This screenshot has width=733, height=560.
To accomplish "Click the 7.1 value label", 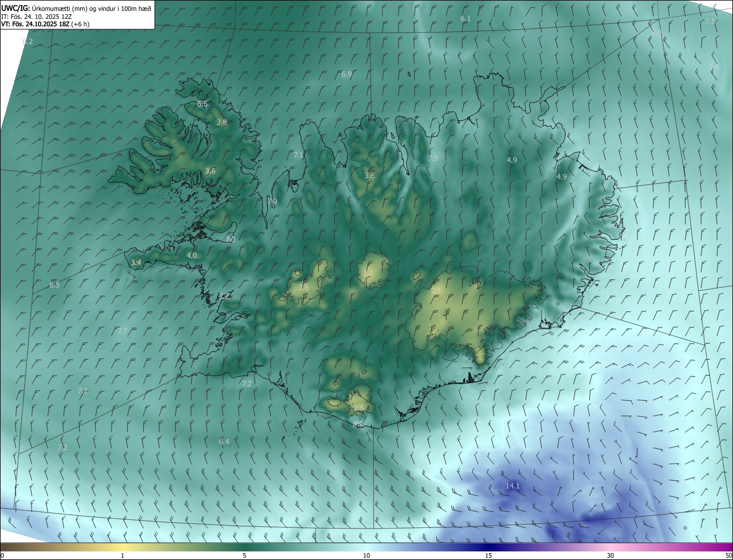I will pyautogui.click(x=298, y=155).
